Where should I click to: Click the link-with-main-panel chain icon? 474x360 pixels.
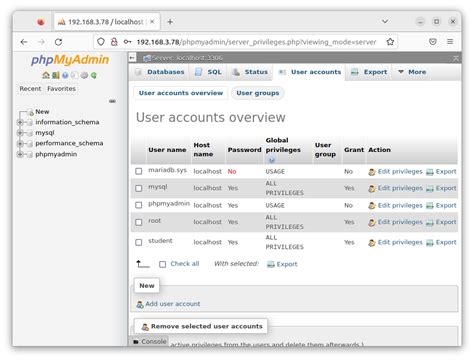(112, 101)
